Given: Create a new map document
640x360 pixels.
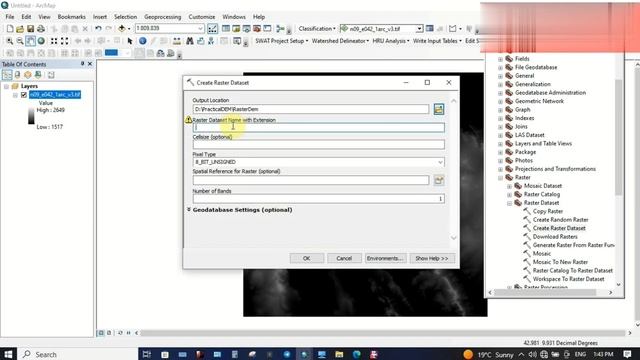Looking at the screenshot, I should tap(10, 29).
